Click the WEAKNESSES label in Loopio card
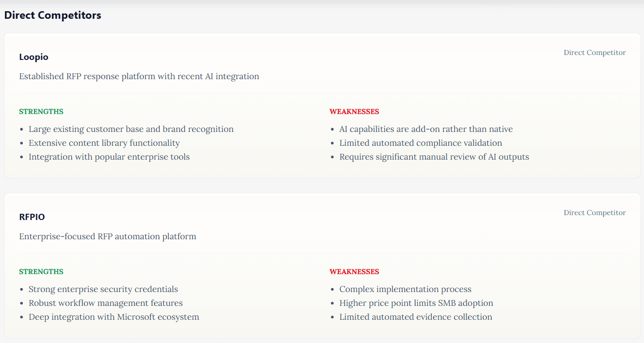 point(354,112)
